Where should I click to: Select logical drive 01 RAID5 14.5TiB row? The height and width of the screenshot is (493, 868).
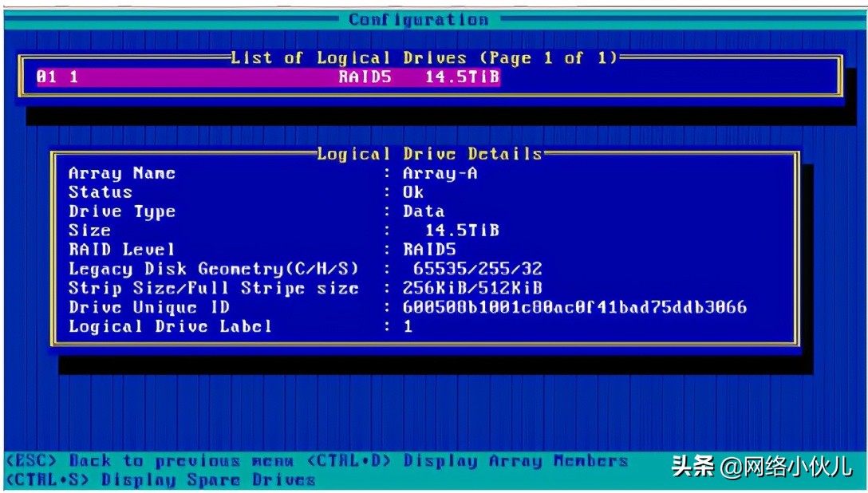pos(268,77)
